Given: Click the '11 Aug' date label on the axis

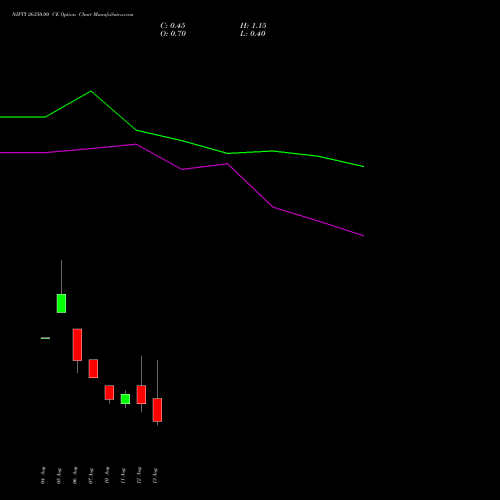Looking at the screenshot, I should (x=123, y=476).
